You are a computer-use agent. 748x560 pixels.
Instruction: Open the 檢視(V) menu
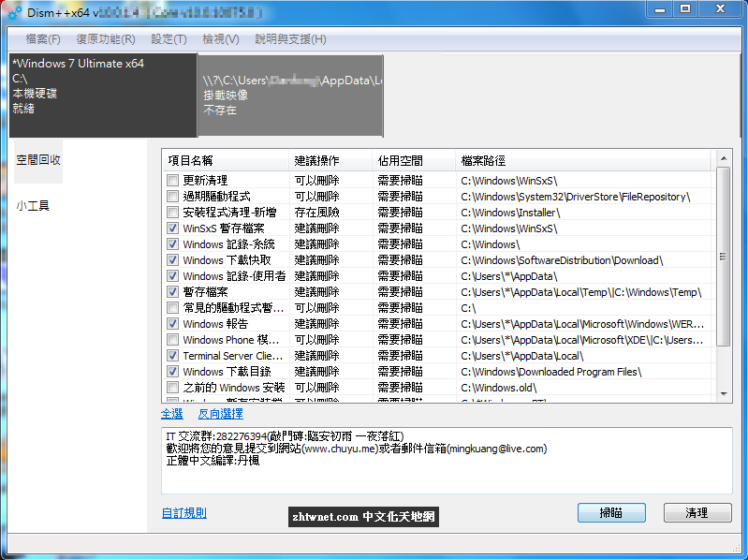click(220, 39)
